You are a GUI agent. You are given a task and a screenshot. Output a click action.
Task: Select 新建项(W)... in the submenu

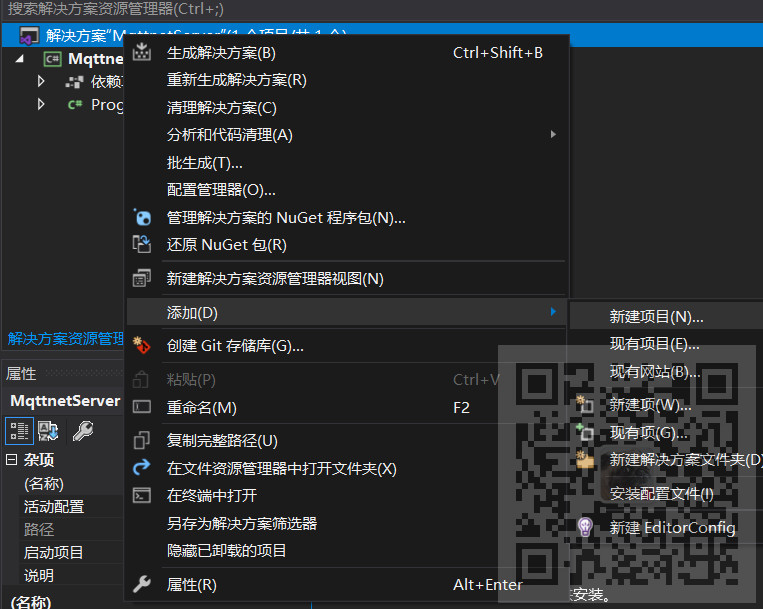point(666,405)
